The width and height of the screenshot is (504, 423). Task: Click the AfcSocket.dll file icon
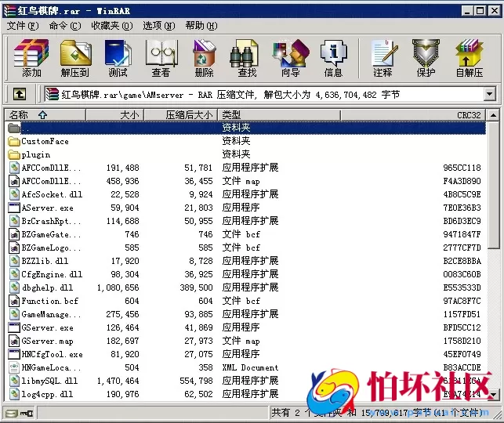[14, 194]
